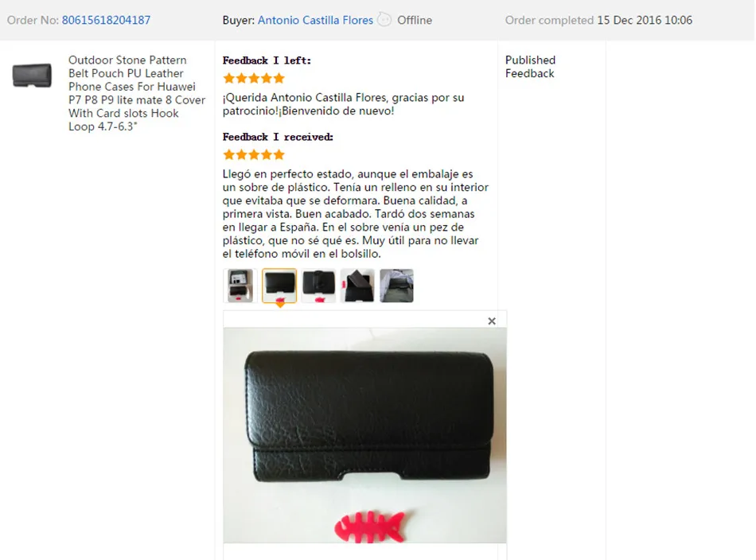Click star rating under Feedback I left
This screenshot has height=560, width=756.
[x=254, y=78]
